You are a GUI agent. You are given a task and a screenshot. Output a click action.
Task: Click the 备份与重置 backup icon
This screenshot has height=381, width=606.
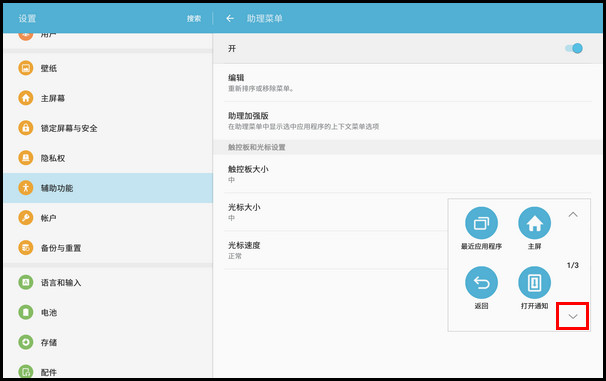pos(26,248)
